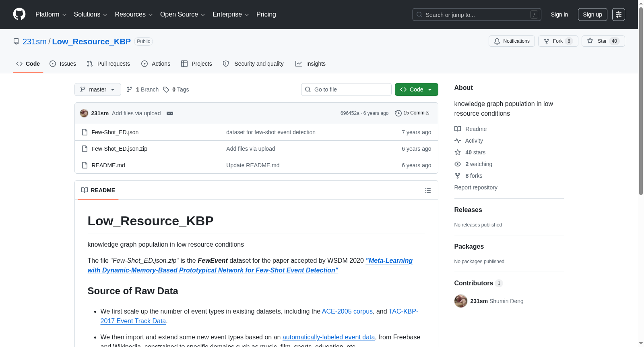Click the book icon beside Readme
Screen dimensions: 644x347
(458, 129)
